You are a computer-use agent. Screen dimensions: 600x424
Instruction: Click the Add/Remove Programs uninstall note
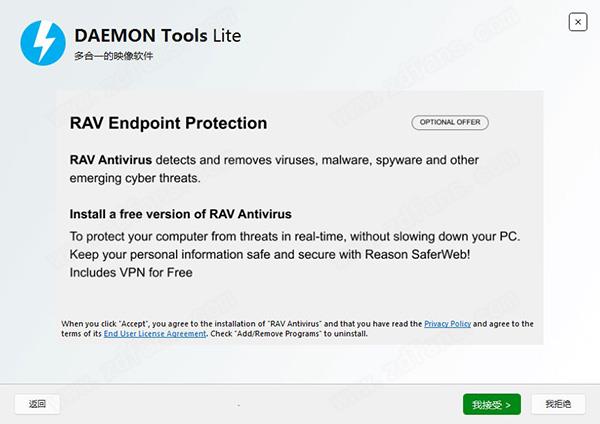tap(289, 334)
